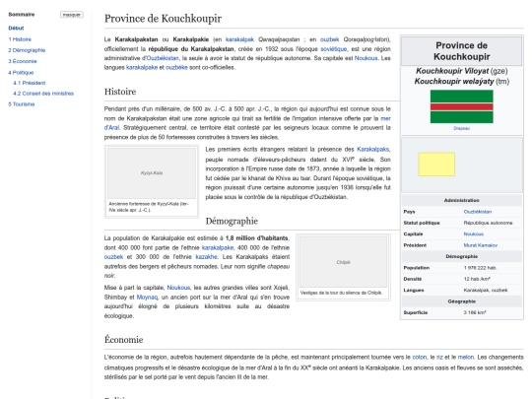This screenshot has height=399, width=532.
Task: Open section 1 Histoire in the sidebar
Action: click(x=20, y=39)
